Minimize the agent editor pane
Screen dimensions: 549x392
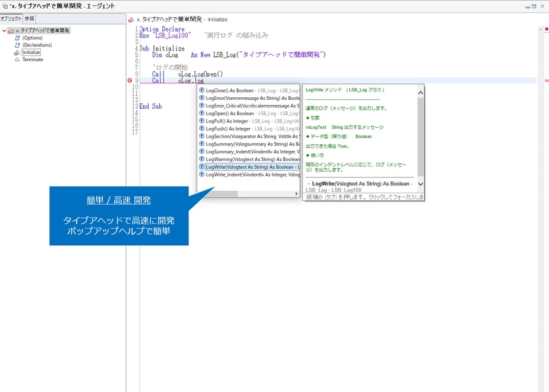tap(527, 7)
